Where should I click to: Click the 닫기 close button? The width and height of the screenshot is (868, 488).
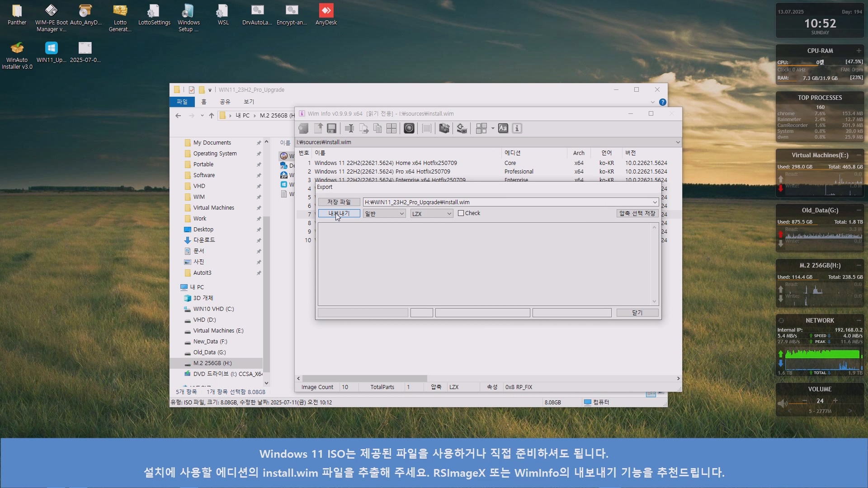coord(637,313)
